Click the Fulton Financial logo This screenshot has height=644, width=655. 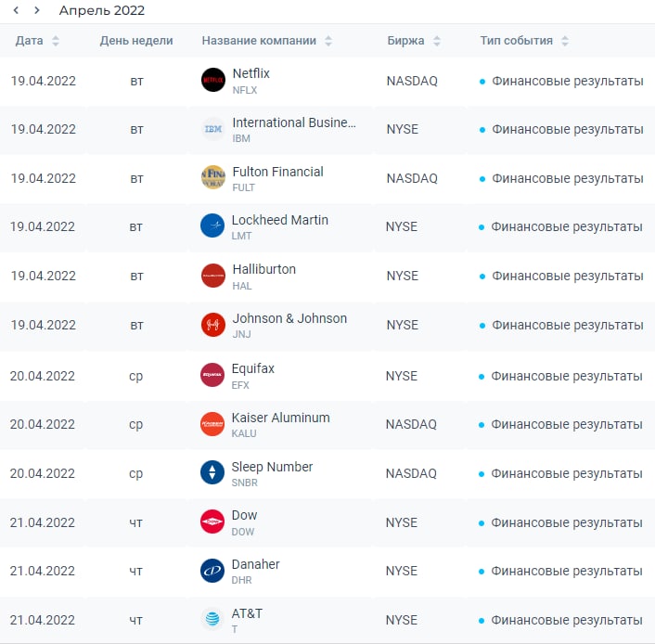(213, 177)
